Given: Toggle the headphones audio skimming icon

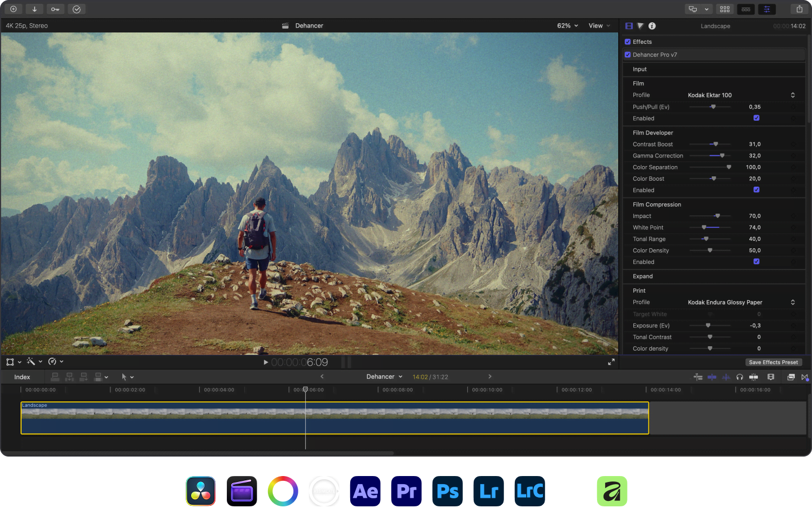Looking at the screenshot, I should (739, 377).
